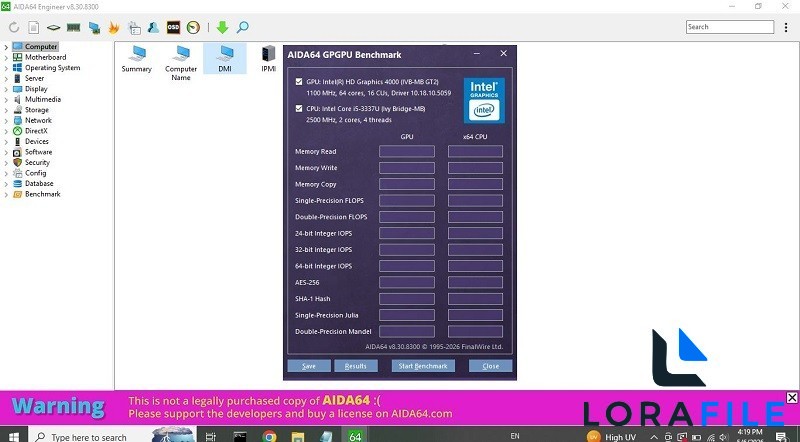Click the Intel Graphics logo
The image size is (800, 442).
point(484,101)
